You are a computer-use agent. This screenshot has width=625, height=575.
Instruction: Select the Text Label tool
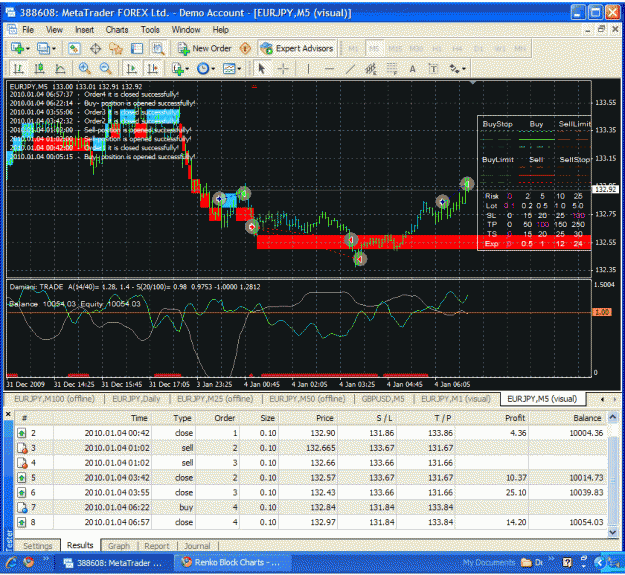pyautogui.click(x=433, y=69)
